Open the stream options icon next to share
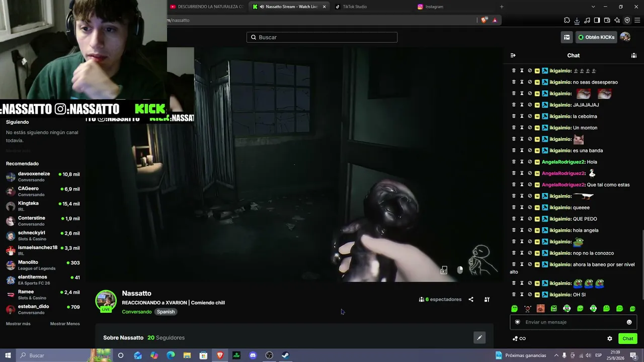The height and width of the screenshot is (362, 644). point(487,299)
